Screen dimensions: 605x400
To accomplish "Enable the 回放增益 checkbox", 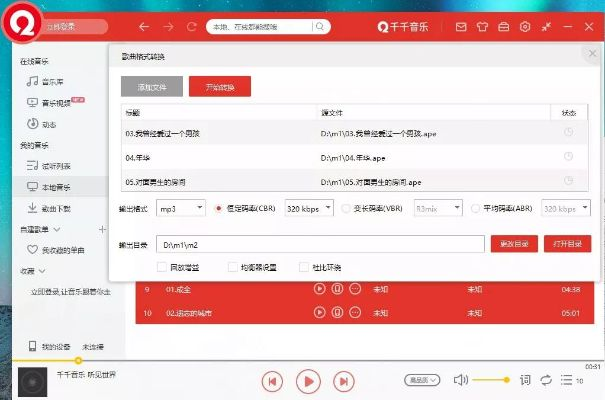I will click(162, 267).
